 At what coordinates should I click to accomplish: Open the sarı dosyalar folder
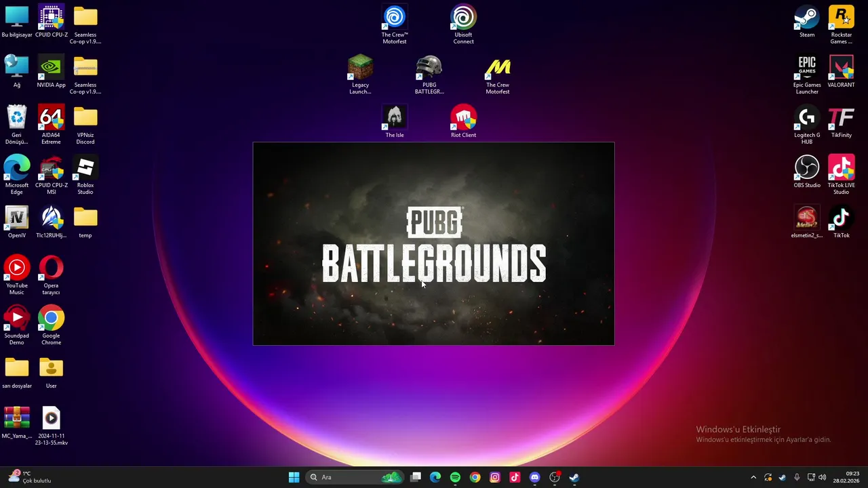coord(17,373)
